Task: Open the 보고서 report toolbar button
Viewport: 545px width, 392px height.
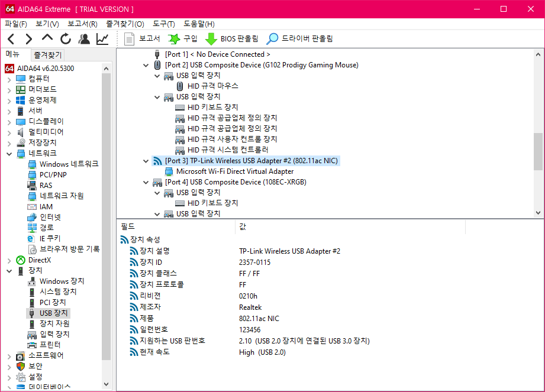Action: [x=142, y=39]
